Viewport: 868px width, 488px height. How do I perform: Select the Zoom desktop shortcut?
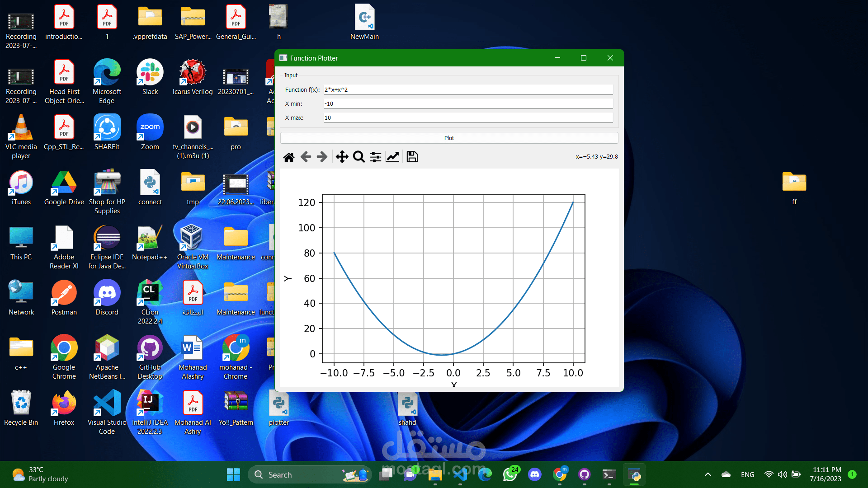click(x=150, y=132)
